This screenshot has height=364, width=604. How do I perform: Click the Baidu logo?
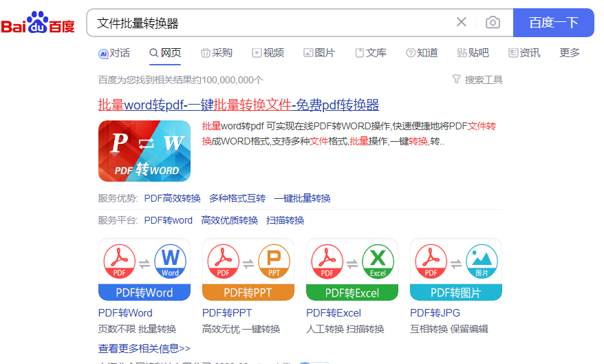(x=38, y=23)
